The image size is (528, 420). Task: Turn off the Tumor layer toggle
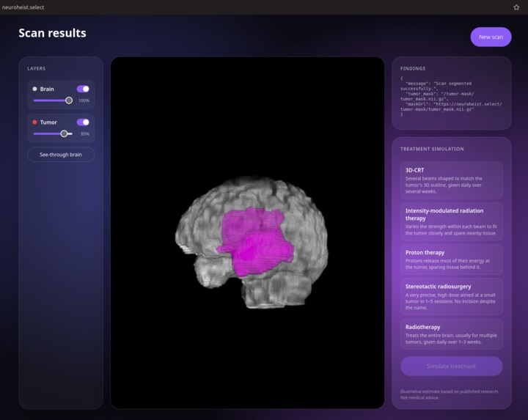[x=83, y=122]
